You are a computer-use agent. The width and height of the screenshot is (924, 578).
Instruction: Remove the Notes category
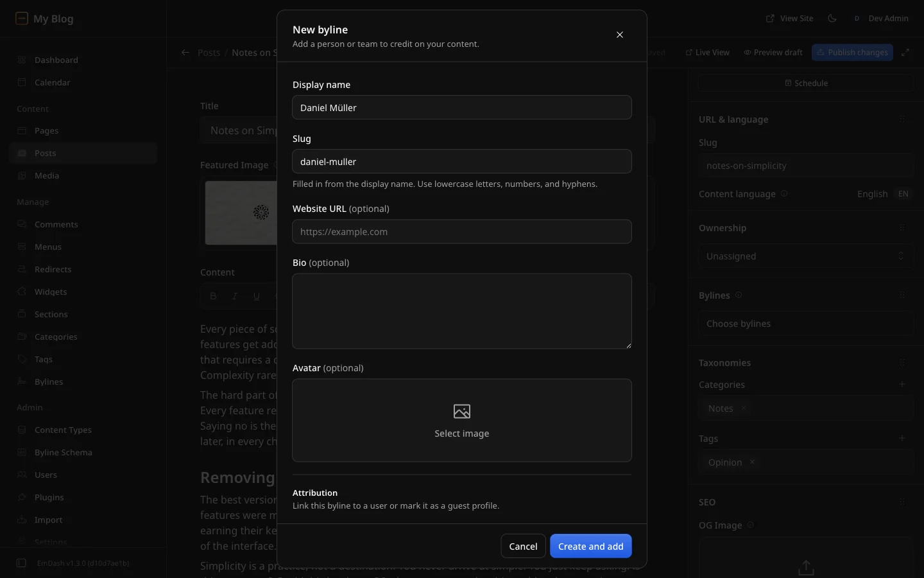point(743,408)
